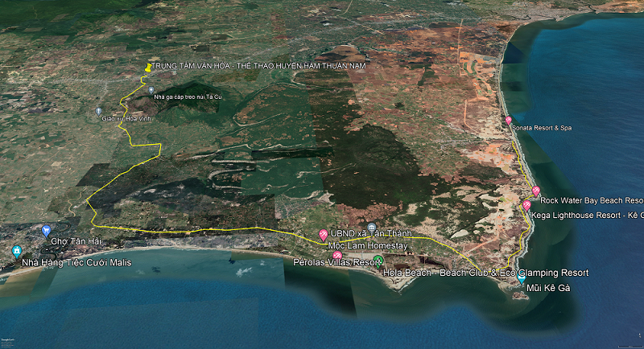Viewport: 644px width, 349px height.
Task: Open the green Hola Beach marker icon
Action: 378,261
